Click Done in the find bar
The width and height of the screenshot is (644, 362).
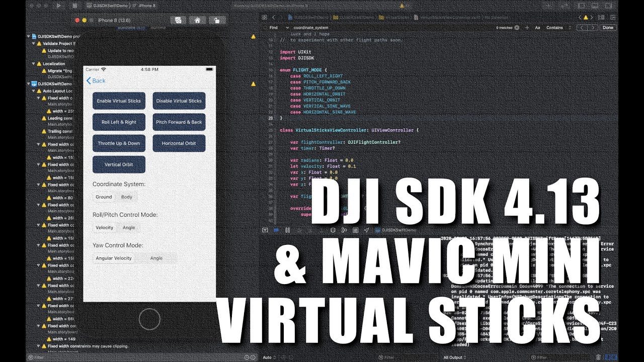608,28
